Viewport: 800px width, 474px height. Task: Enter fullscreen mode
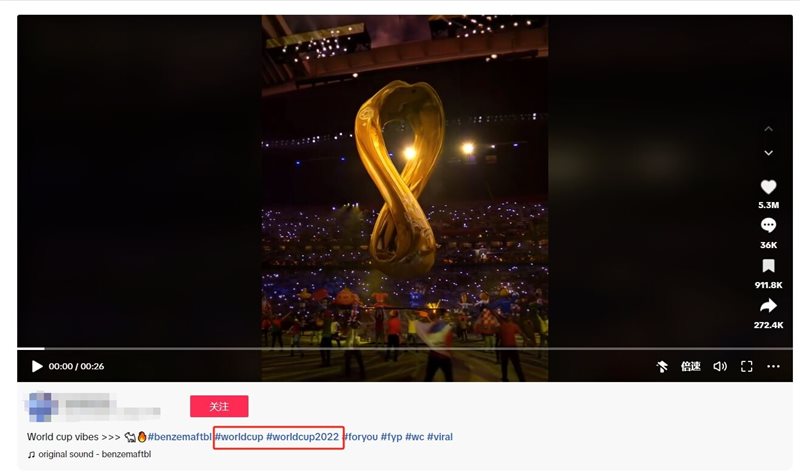pyautogui.click(x=746, y=366)
